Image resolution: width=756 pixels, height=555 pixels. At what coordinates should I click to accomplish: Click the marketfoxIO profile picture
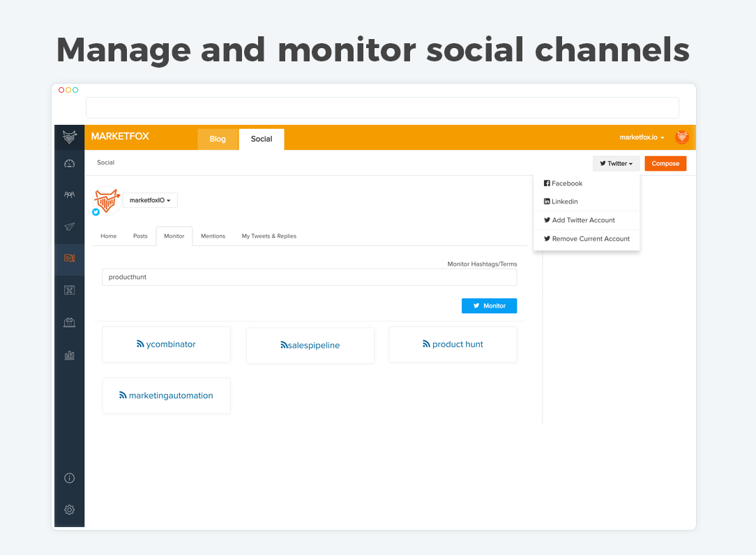pyautogui.click(x=106, y=200)
